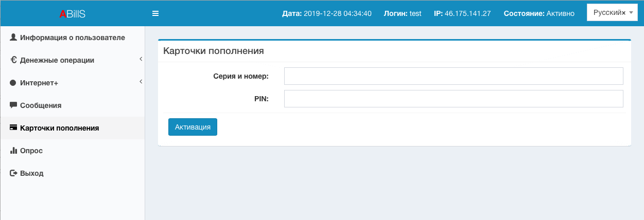Click the user icon beside Информация о пользователе
Screen dimensions: 644x220
point(13,38)
